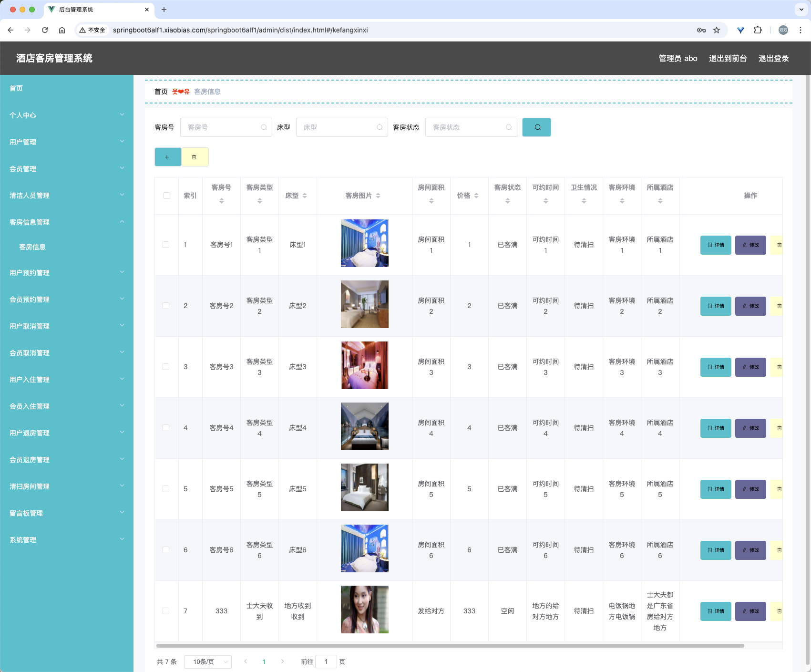Click the batch delete trash button
This screenshot has width=811, height=672.
tap(195, 157)
